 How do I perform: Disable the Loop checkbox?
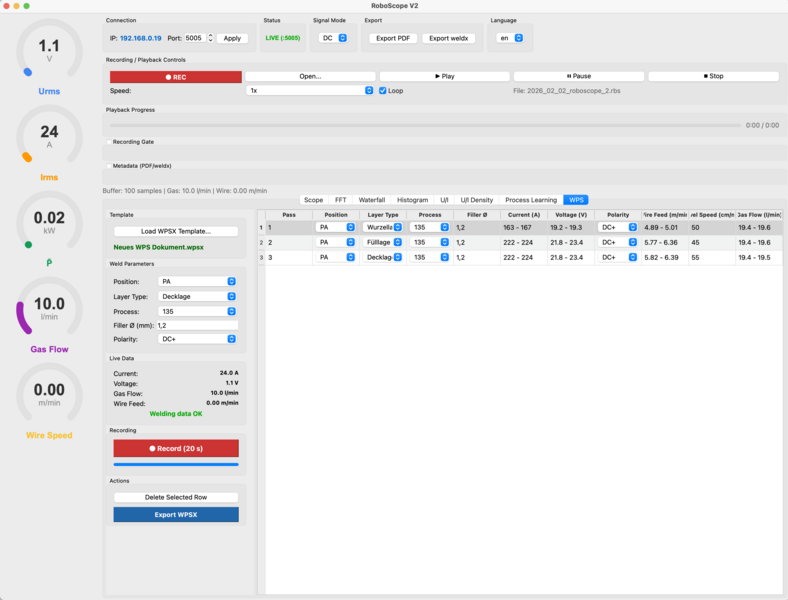384,90
